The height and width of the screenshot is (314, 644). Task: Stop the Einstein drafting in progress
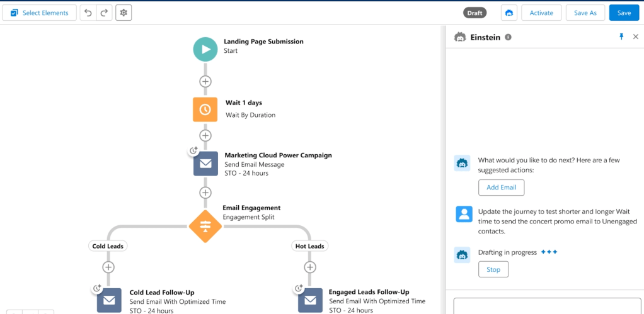click(493, 269)
